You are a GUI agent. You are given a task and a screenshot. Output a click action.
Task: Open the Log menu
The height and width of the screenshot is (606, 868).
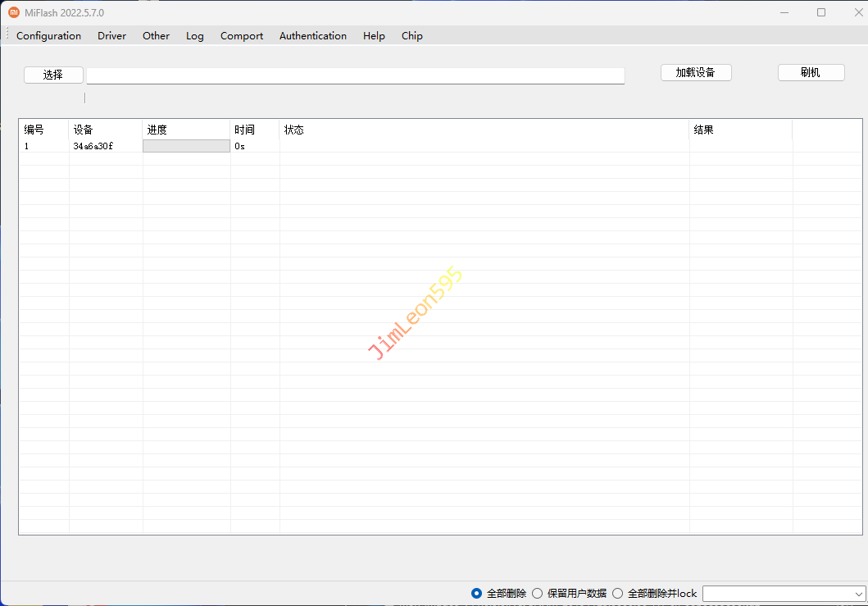[x=194, y=35]
